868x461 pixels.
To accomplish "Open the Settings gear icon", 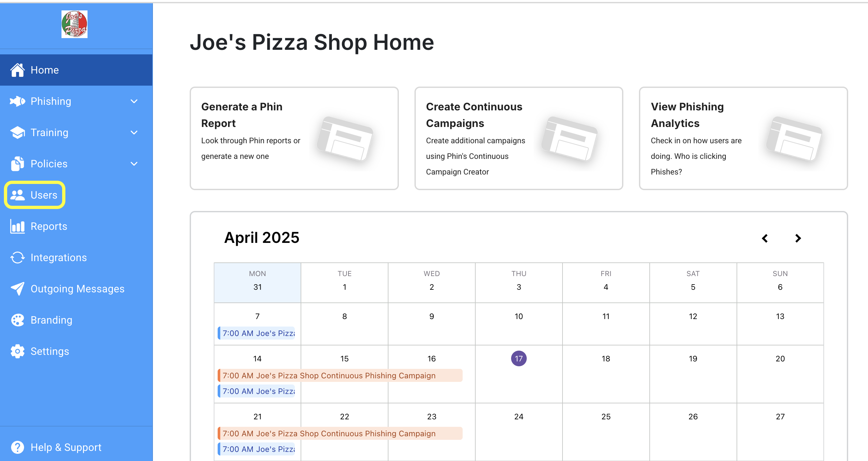I will click(x=18, y=351).
